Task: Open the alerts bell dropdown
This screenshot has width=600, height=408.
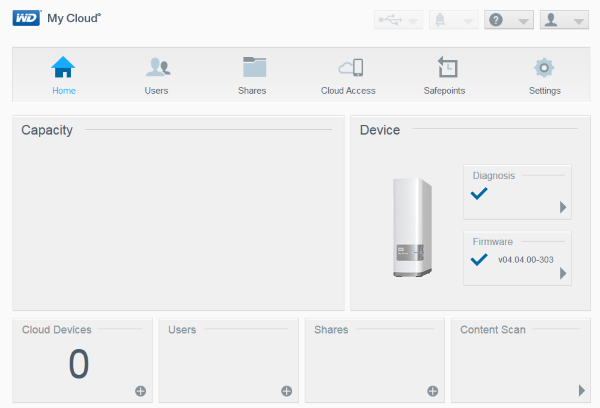Action: pos(453,20)
